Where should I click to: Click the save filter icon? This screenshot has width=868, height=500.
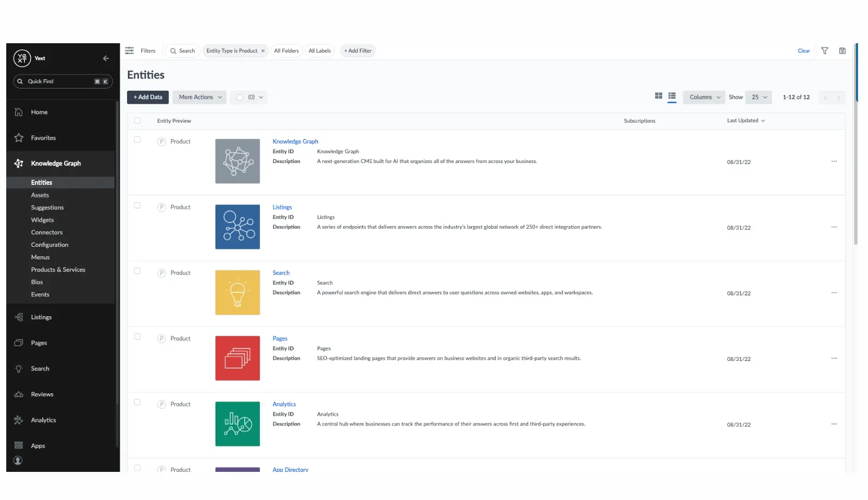(842, 51)
